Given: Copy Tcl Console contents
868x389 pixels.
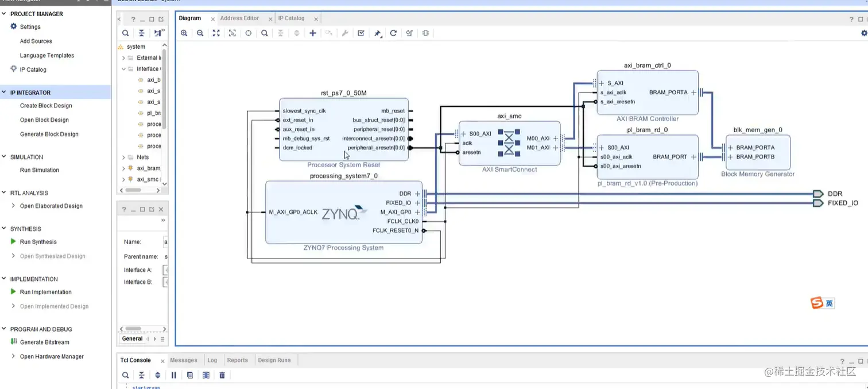Looking at the screenshot, I should (x=190, y=375).
